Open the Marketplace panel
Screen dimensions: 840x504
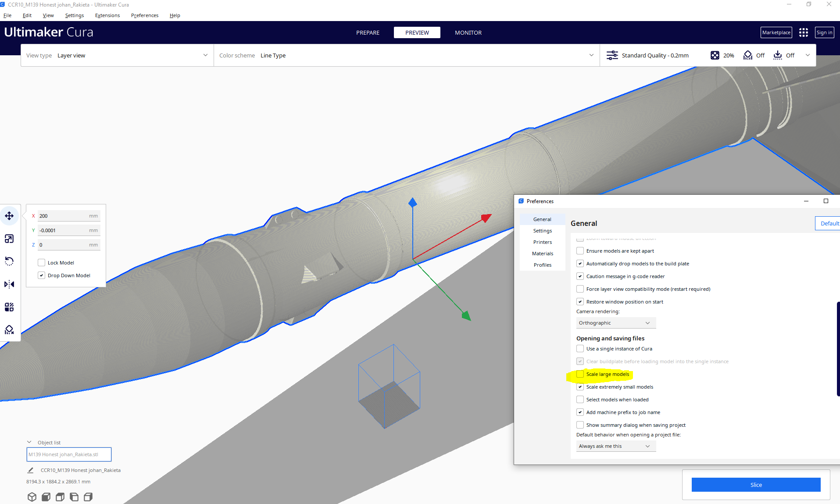point(776,32)
